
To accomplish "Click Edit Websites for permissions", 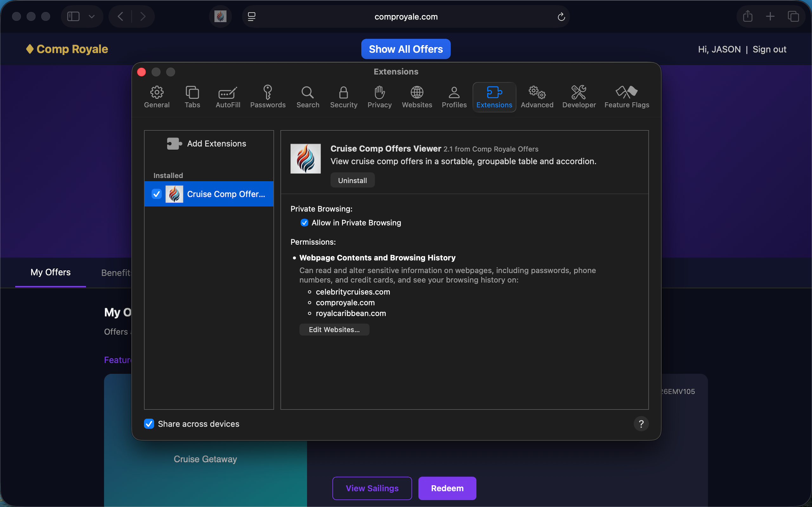I will (334, 329).
